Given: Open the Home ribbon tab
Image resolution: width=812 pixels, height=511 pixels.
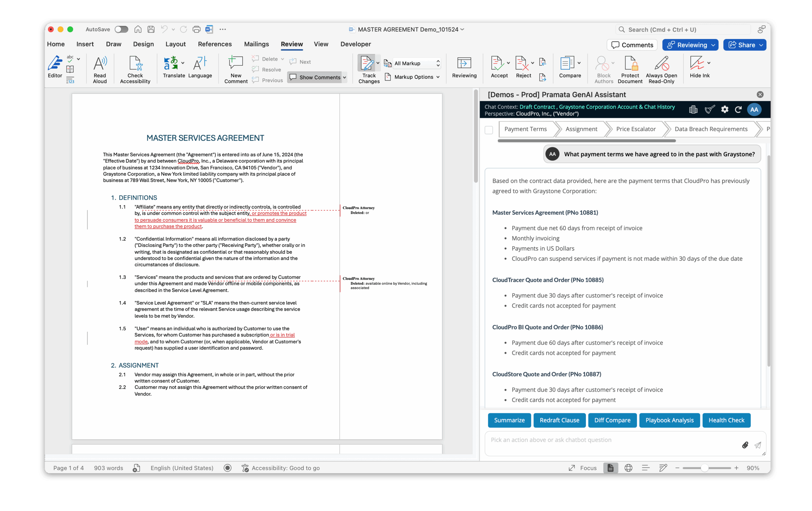Looking at the screenshot, I should tap(56, 44).
